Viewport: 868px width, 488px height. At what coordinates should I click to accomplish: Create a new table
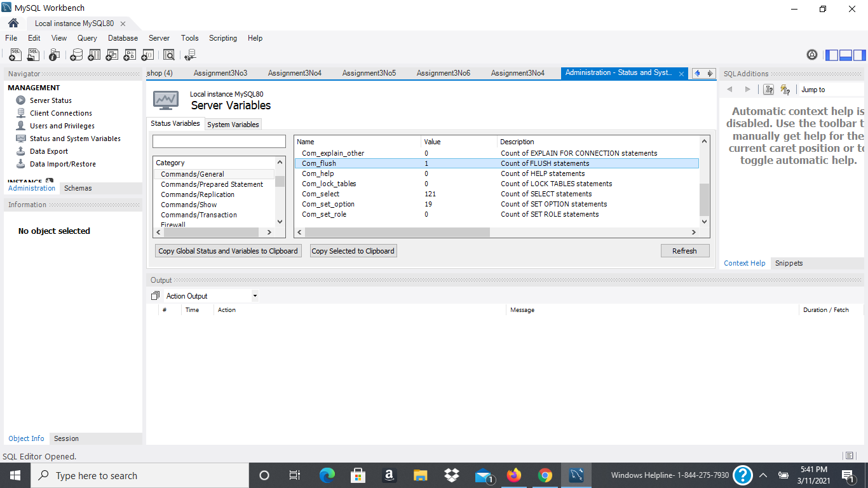pyautogui.click(x=94, y=55)
